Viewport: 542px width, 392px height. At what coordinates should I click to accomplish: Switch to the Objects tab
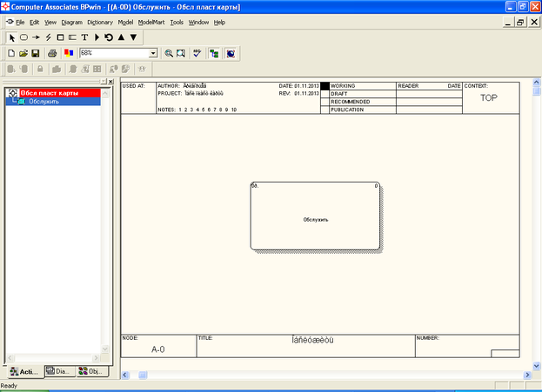click(92, 371)
